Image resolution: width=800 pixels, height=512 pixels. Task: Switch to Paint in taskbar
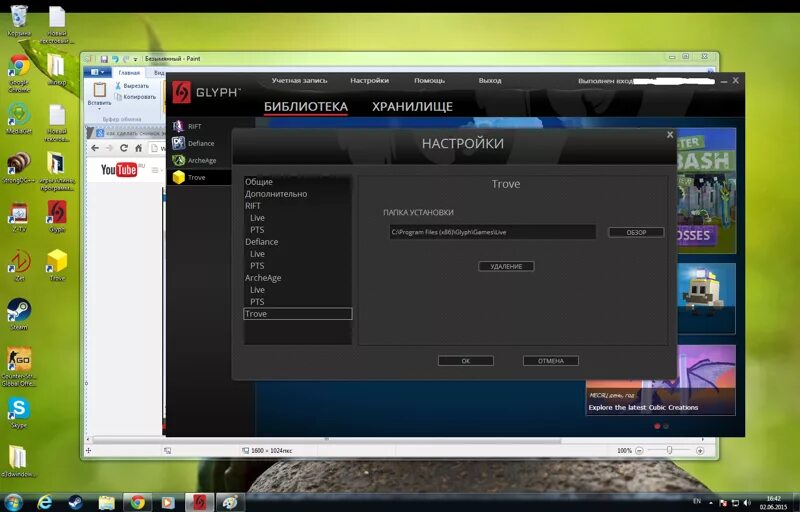[x=230, y=503]
